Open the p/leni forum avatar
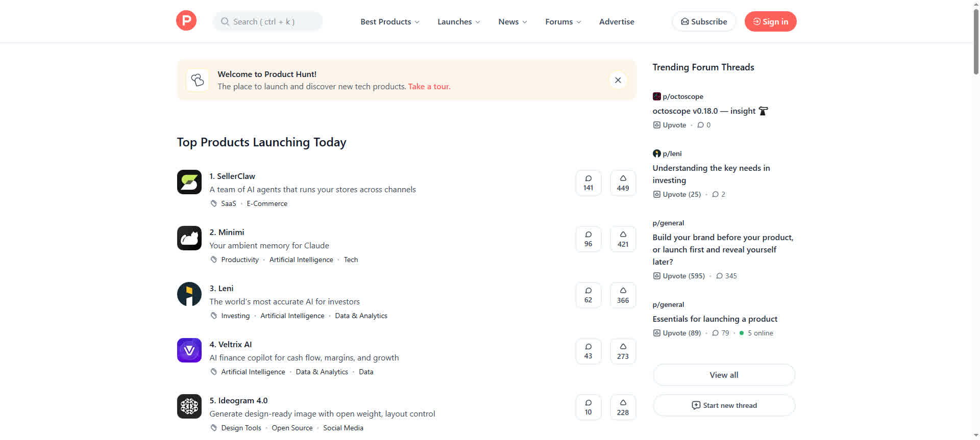980x440 pixels. click(657, 153)
